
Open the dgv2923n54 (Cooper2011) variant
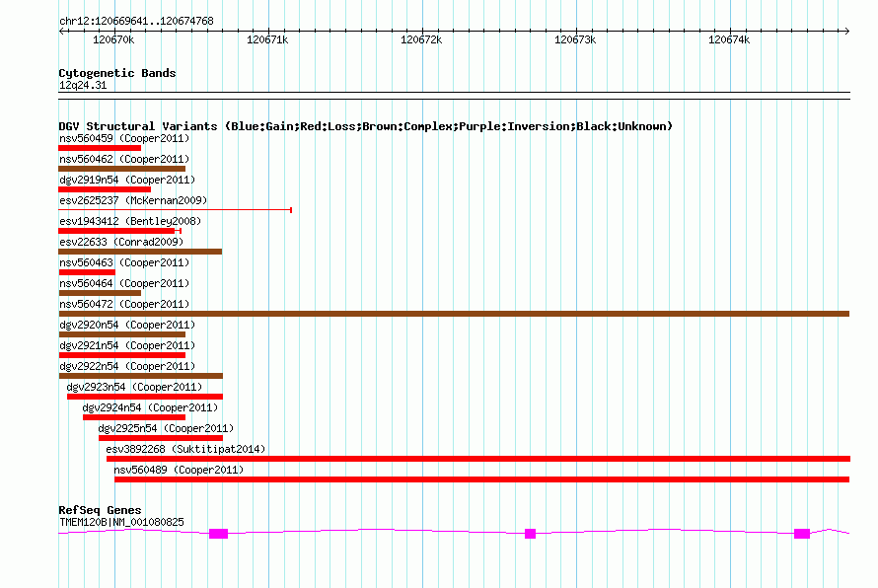pos(134,387)
